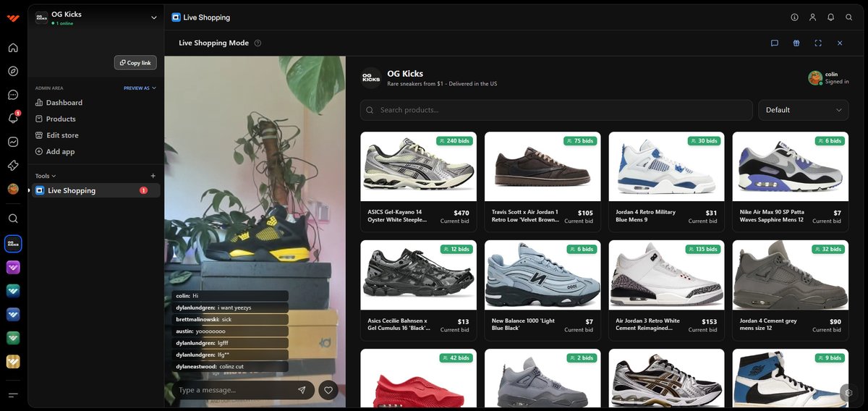
Task: Click the info icon in top bar
Action: coord(794,17)
